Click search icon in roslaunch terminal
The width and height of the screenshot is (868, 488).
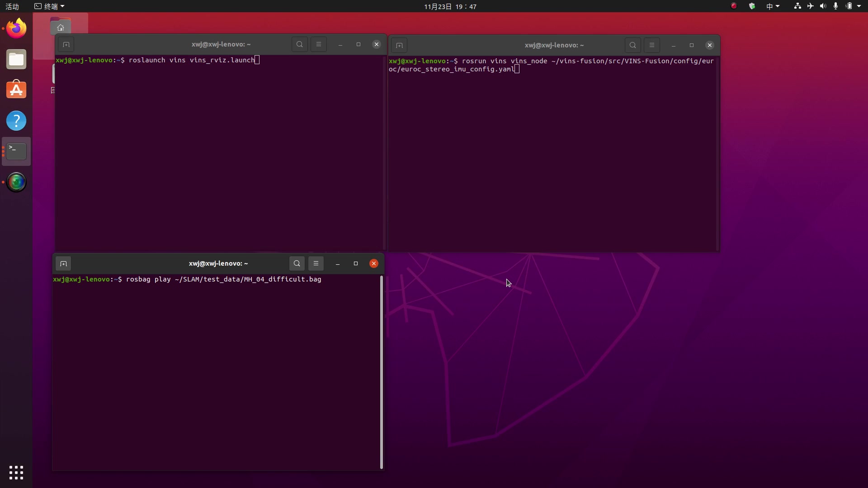coord(300,44)
